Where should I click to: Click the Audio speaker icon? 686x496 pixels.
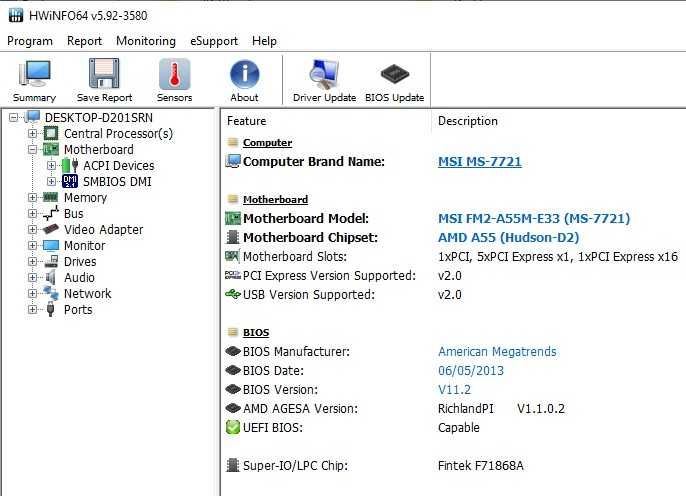(x=51, y=277)
